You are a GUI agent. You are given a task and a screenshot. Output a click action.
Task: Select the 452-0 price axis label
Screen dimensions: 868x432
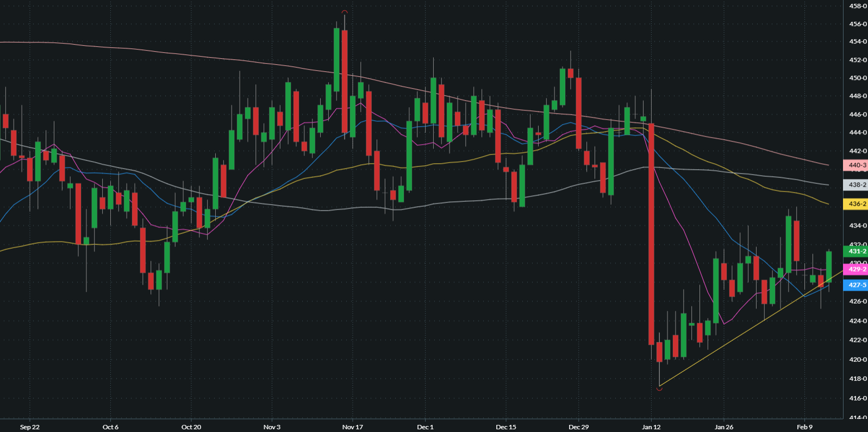(858, 60)
